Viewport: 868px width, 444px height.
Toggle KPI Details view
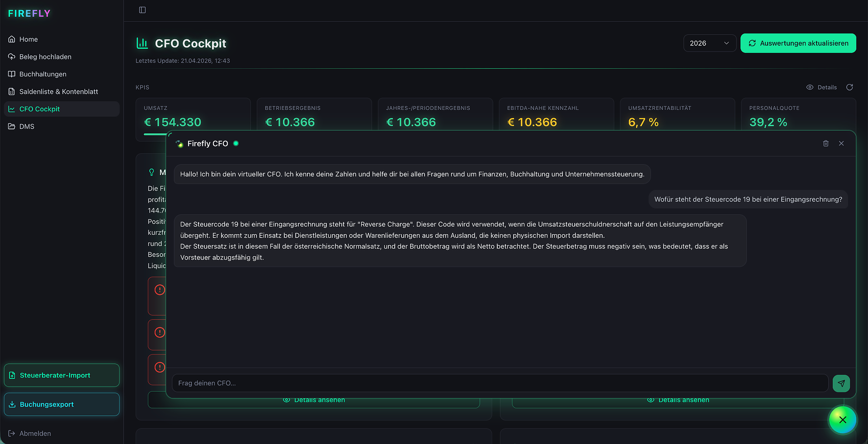click(x=821, y=87)
